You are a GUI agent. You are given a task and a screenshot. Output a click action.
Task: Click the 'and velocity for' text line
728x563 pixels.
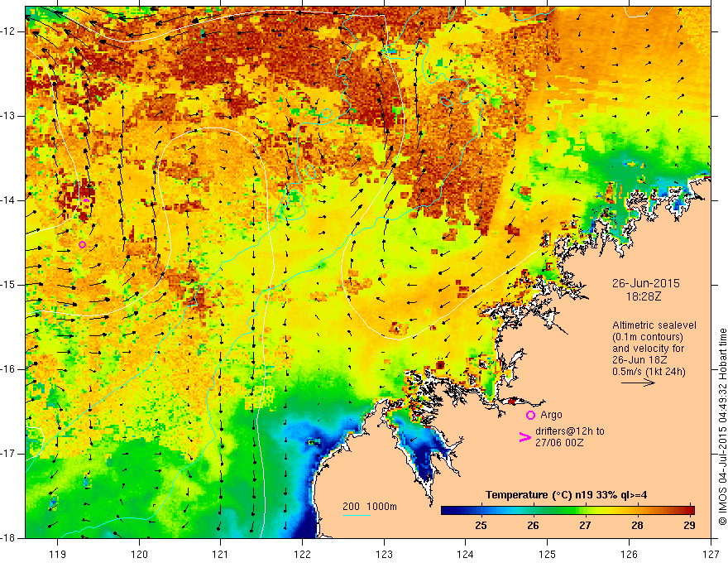648,349
